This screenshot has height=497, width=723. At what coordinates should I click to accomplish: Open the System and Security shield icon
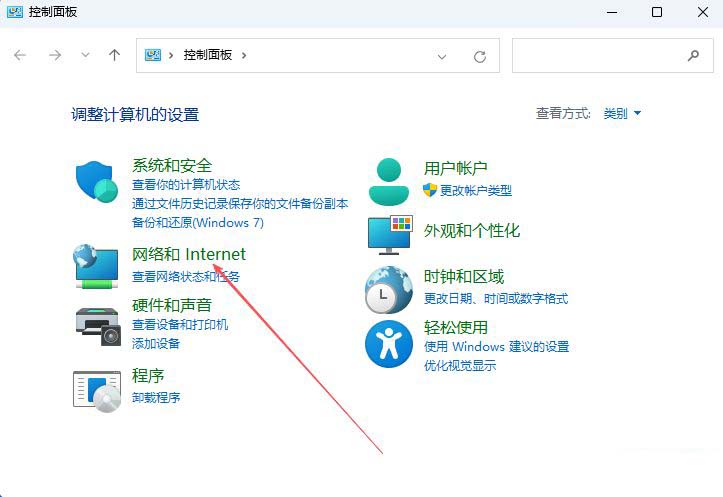pyautogui.click(x=97, y=182)
